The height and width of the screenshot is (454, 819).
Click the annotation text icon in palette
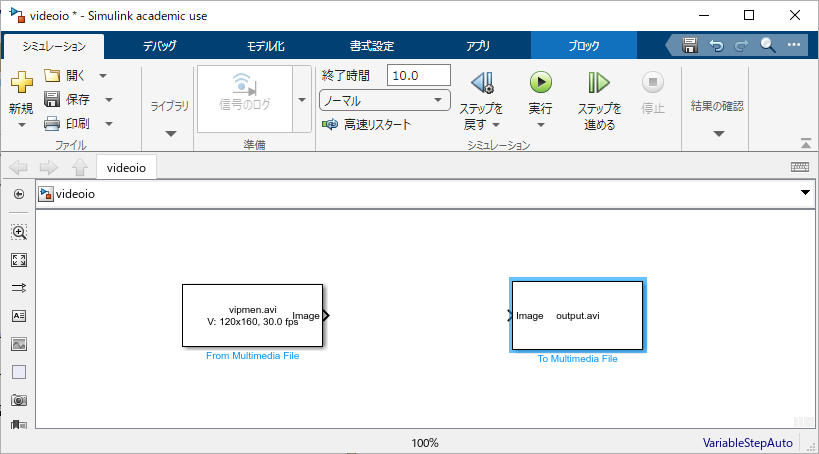click(x=19, y=316)
